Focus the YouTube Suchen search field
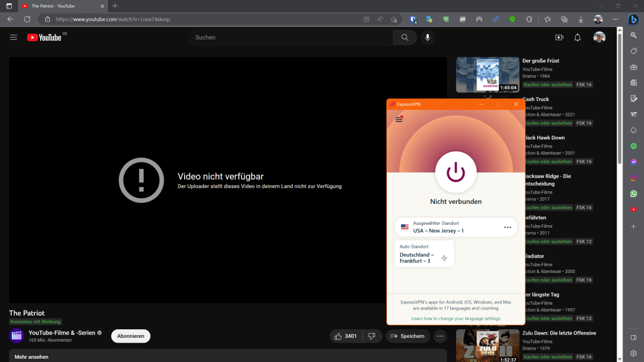 click(291, 38)
